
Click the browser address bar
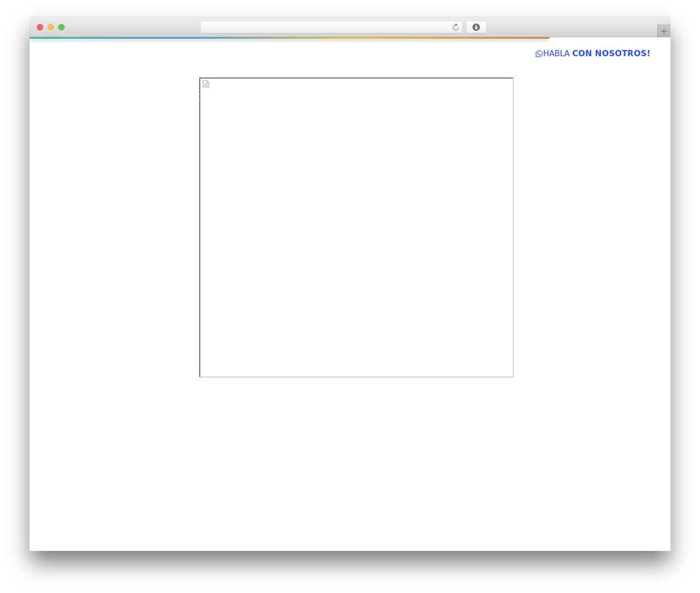pos(331,27)
